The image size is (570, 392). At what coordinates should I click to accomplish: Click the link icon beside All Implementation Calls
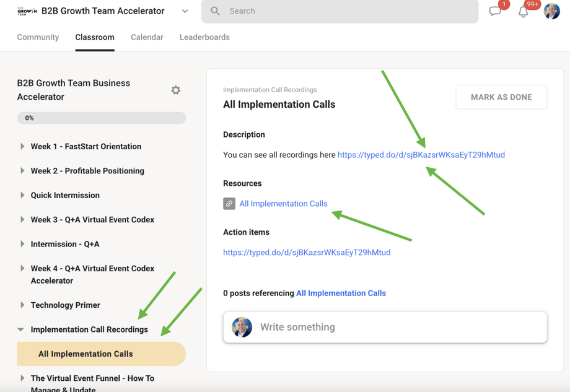(229, 204)
